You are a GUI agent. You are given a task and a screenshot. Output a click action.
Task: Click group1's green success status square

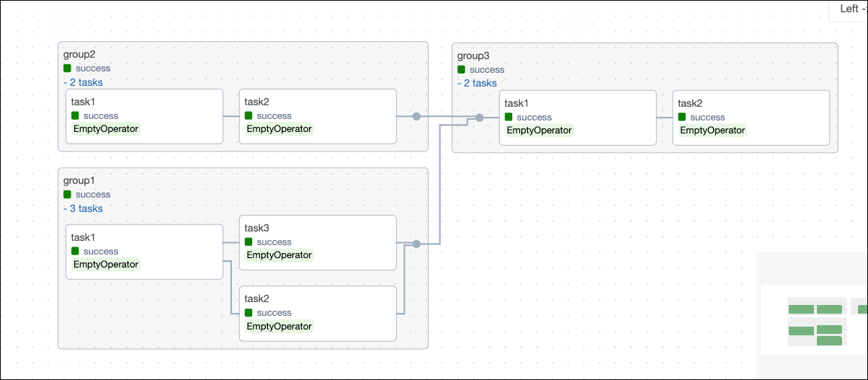tap(68, 195)
